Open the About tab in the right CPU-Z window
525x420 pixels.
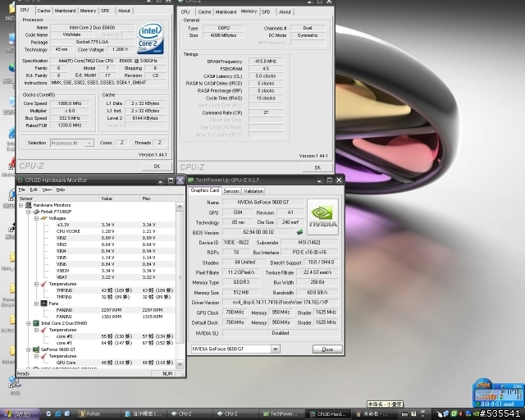point(285,11)
